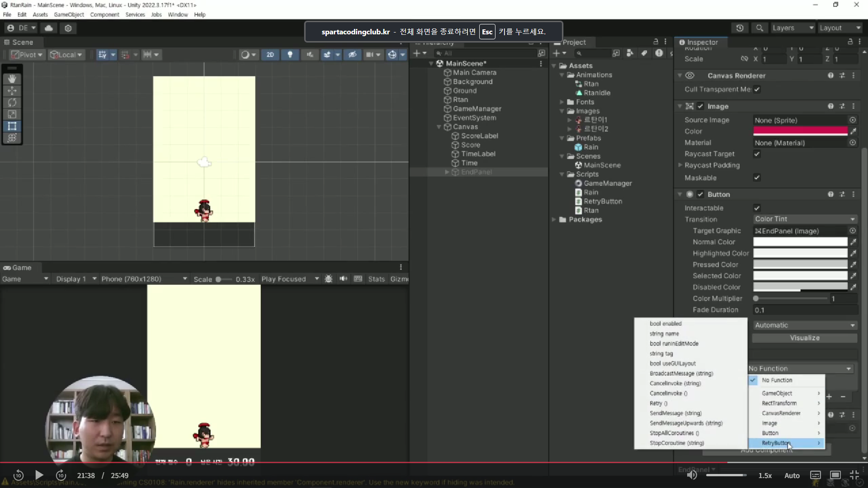Toggle Stats in the Game view
The height and width of the screenshot is (488, 868).
point(376,279)
